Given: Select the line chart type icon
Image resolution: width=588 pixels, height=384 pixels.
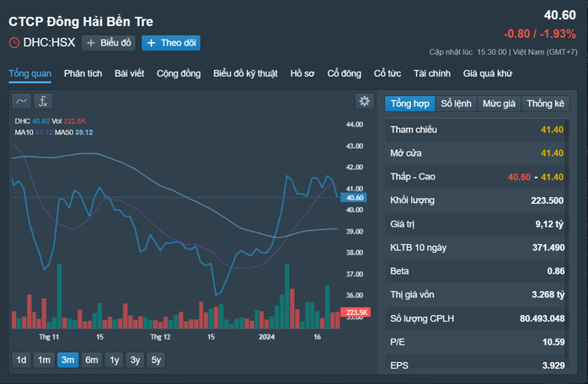Looking at the screenshot, I should (x=21, y=101).
